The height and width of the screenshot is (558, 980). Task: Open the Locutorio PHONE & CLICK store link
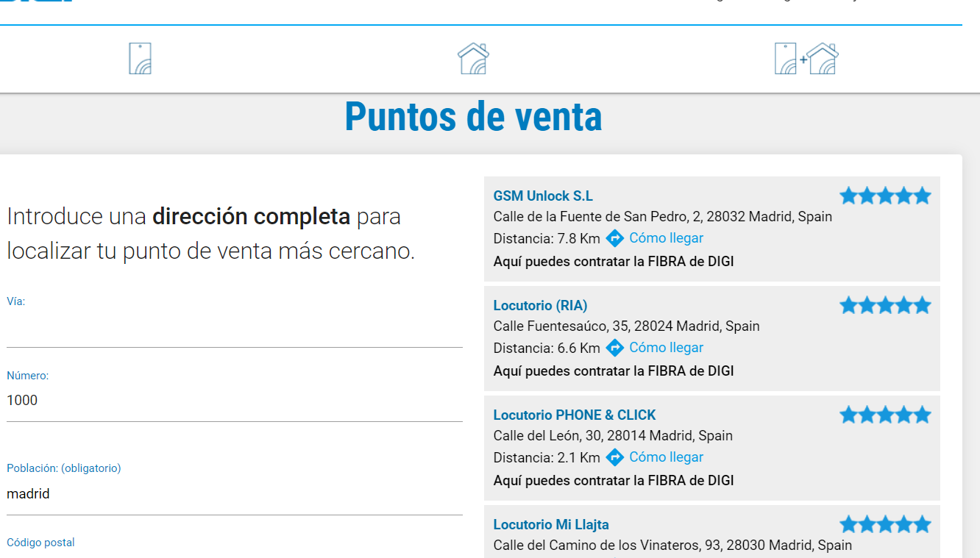tap(575, 415)
